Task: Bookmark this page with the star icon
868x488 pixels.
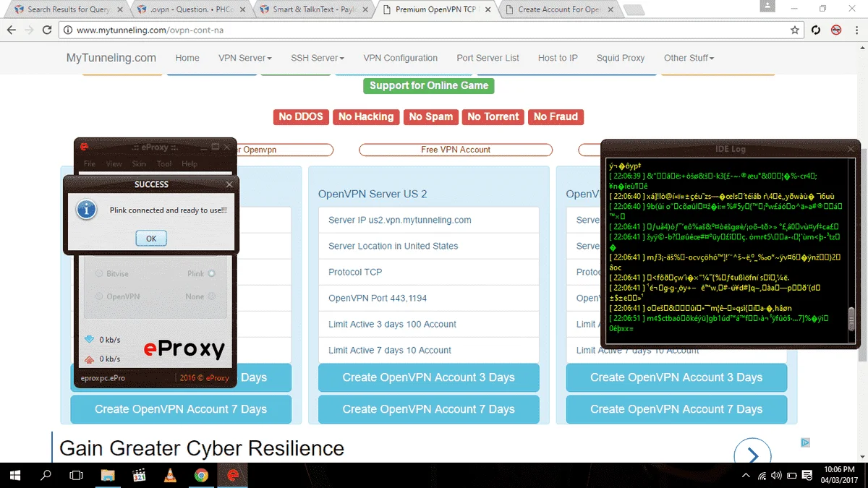Action: (x=795, y=30)
